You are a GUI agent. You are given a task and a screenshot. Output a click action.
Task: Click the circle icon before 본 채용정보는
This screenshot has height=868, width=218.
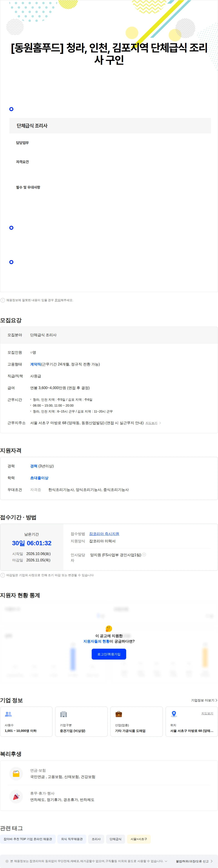coord(7,861)
